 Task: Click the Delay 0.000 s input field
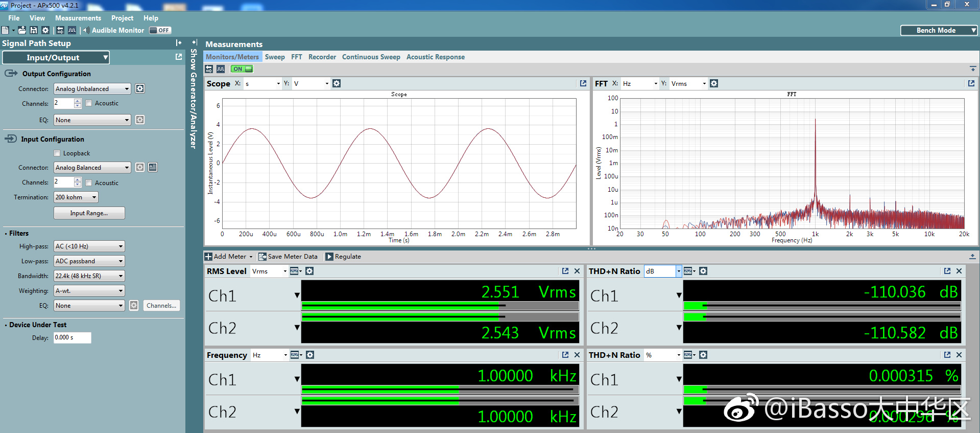point(73,337)
